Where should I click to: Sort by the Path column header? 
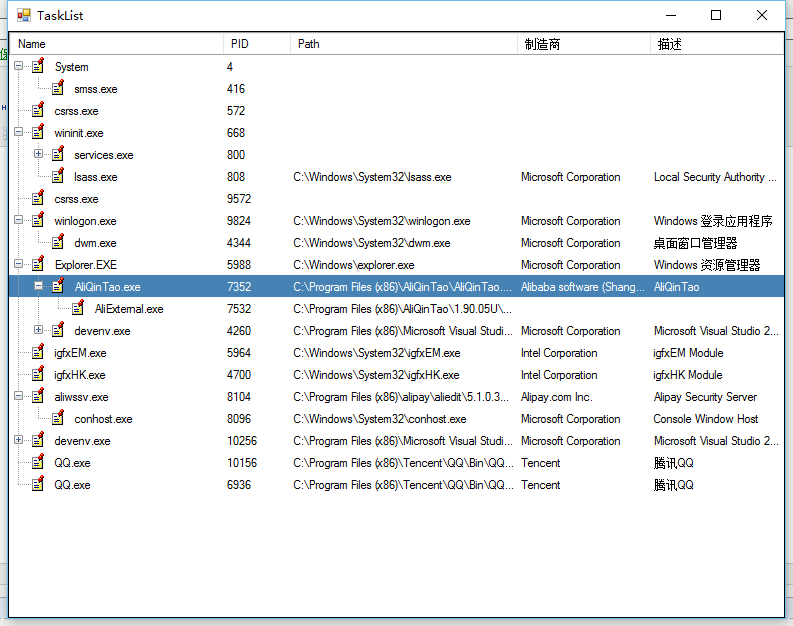click(404, 44)
